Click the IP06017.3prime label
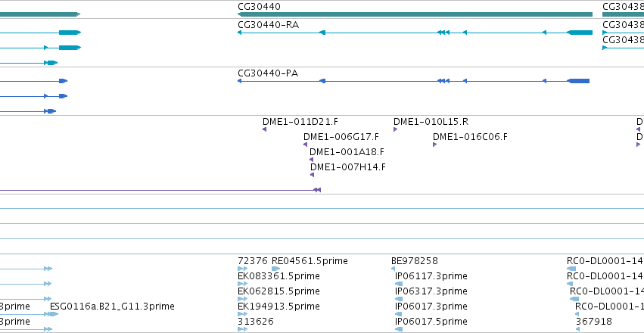Viewport: 644px width, 333px height. 431,307
